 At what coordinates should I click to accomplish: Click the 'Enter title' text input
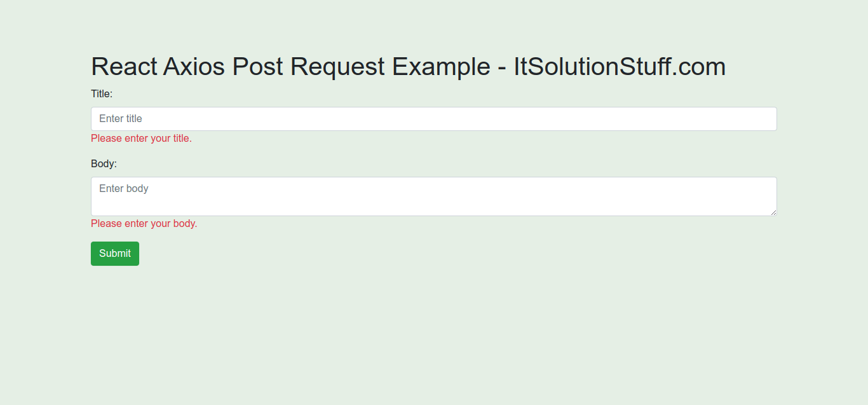pos(434,119)
